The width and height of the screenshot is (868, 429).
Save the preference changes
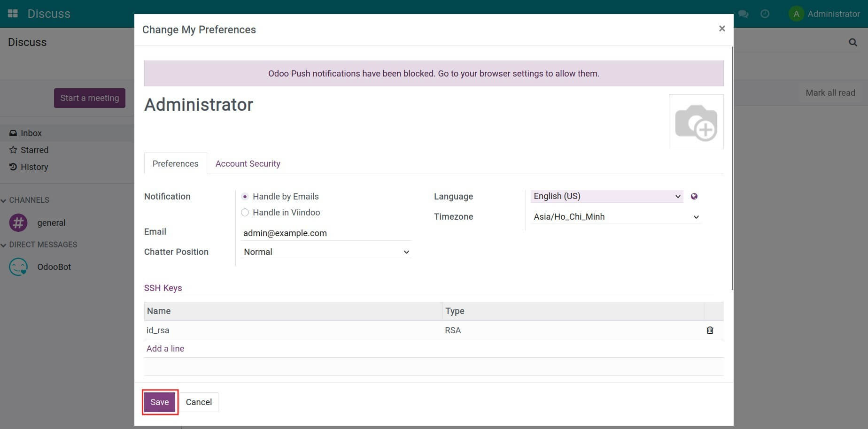point(159,402)
